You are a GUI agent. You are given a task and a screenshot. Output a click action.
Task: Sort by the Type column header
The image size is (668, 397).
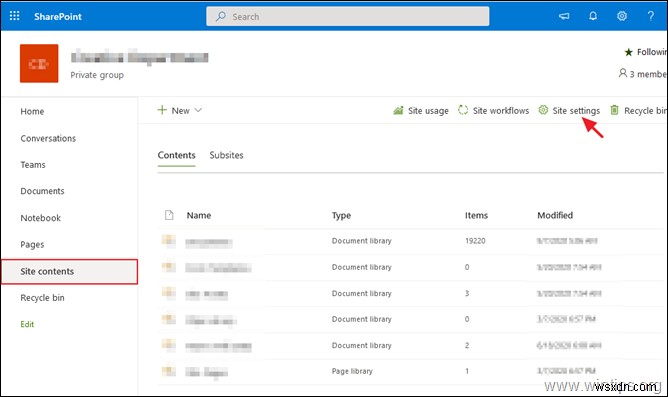[341, 216]
